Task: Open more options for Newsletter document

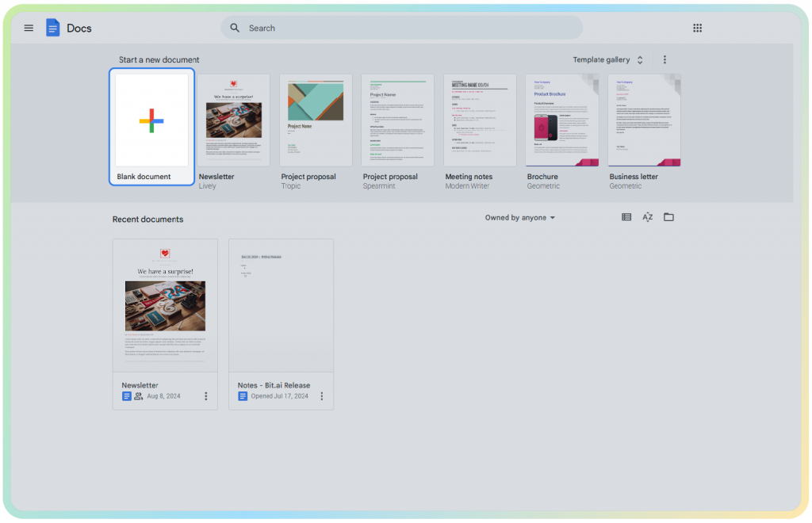Action: (x=205, y=396)
